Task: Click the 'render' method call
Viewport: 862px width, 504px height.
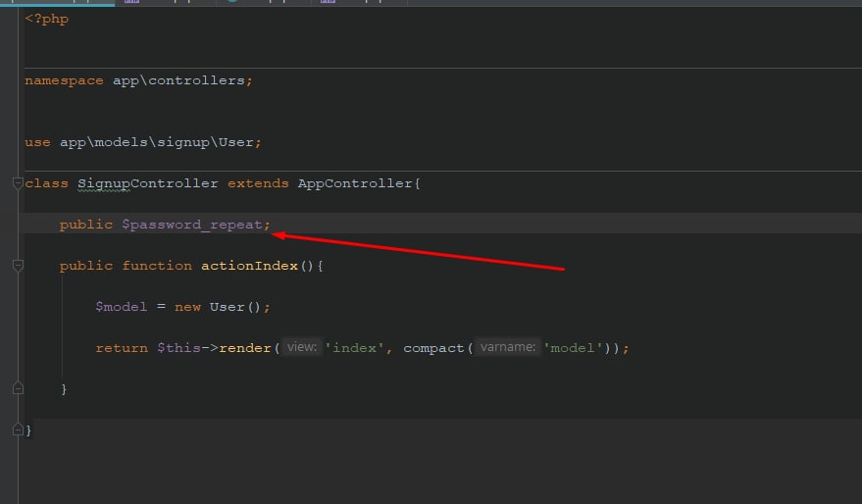Action: point(244,348)
